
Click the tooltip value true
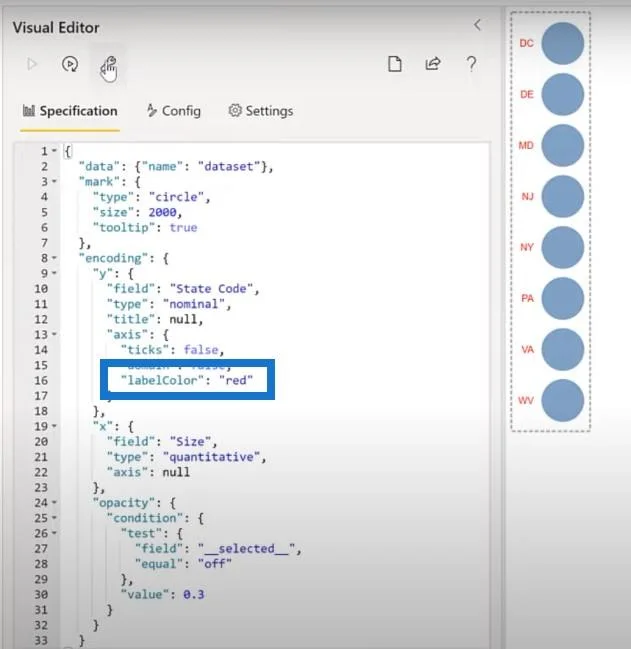(x=183, y=228)
